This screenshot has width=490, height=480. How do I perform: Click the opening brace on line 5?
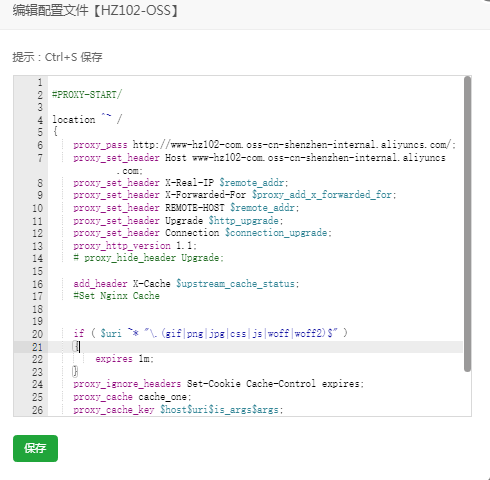(x=55, y=132)
